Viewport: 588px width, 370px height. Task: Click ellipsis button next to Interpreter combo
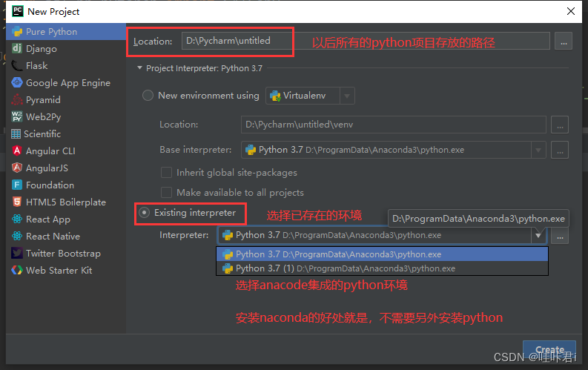click(x=560, y=235)
